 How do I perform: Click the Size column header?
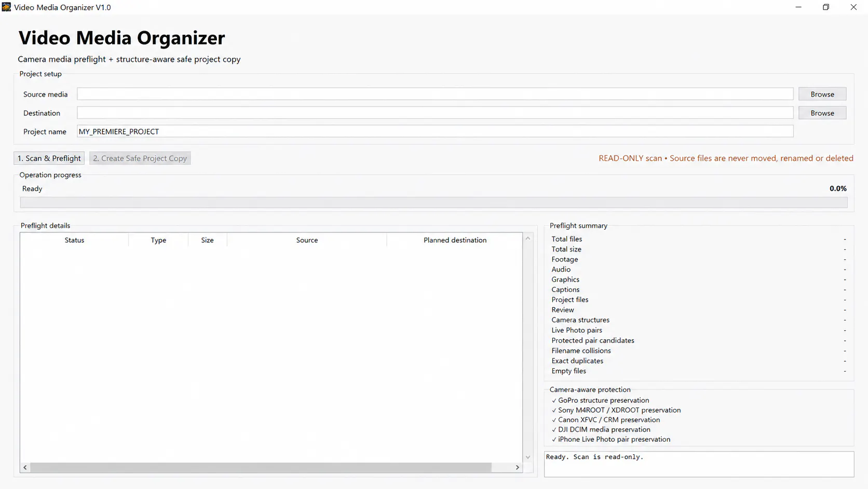(207, 240)
